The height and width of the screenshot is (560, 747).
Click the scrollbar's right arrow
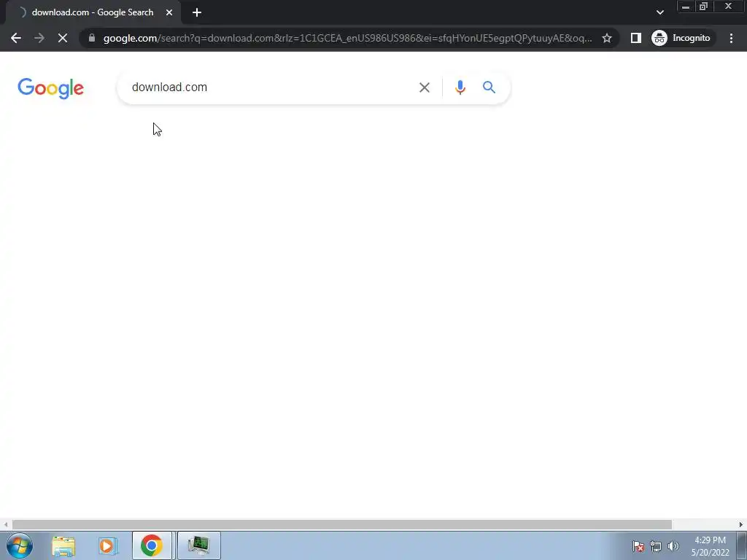[x=741, y=525]
